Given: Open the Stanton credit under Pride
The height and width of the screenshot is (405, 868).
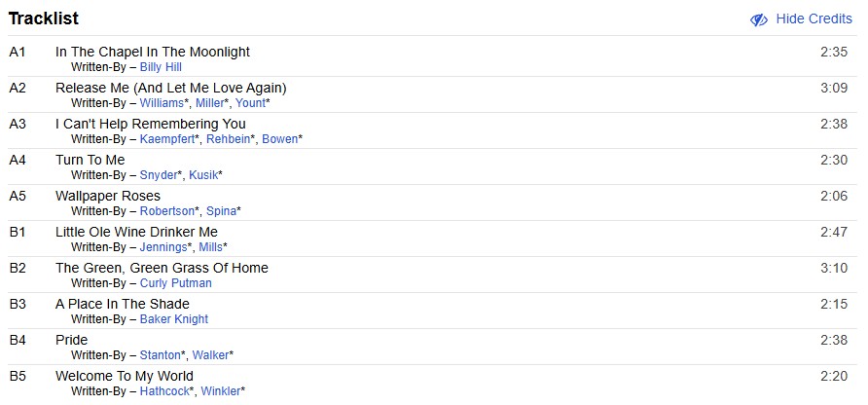Looking at the screenshot, I should (x=161, y=355).
